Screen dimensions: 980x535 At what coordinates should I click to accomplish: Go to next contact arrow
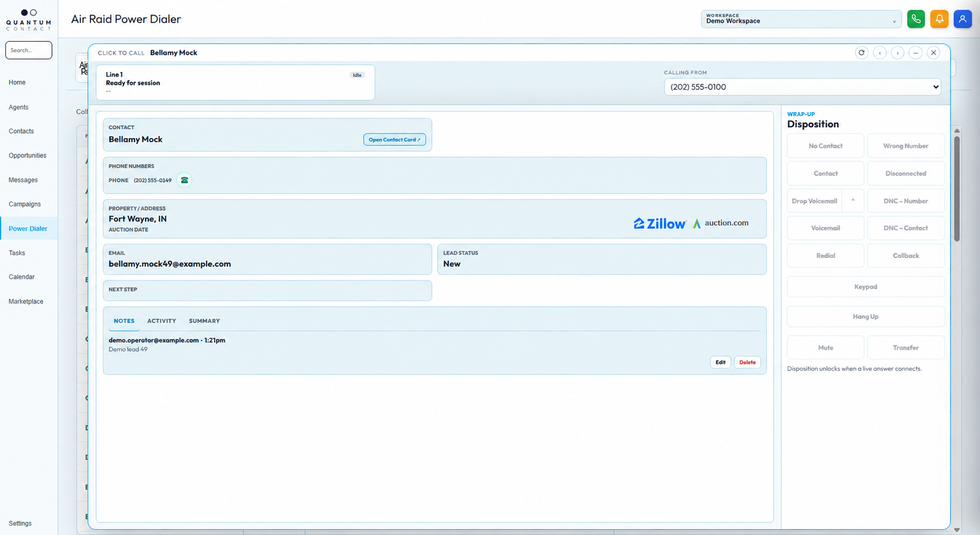click(897, 53)
